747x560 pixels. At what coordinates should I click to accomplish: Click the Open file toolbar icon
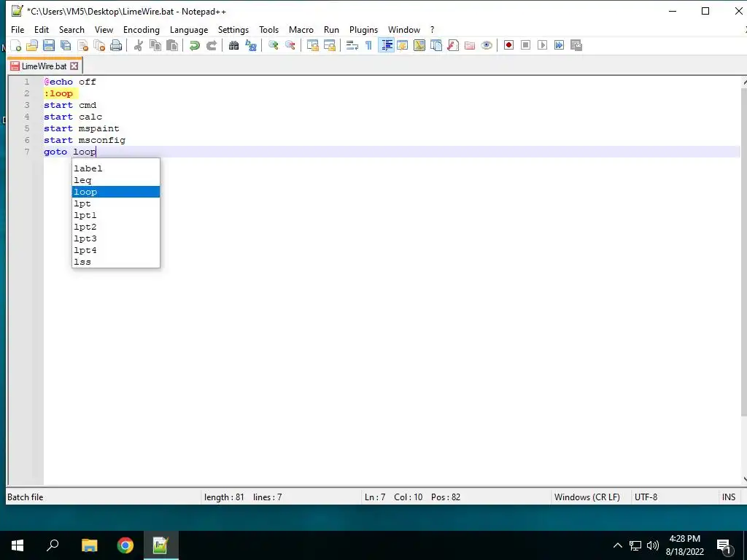pyautogui.click(x=32, y=46)
